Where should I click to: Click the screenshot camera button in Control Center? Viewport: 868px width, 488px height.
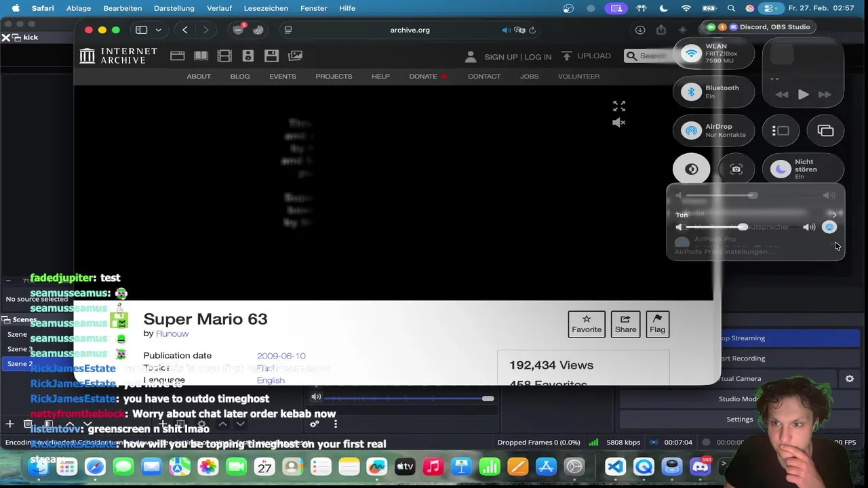pos(736,169)
